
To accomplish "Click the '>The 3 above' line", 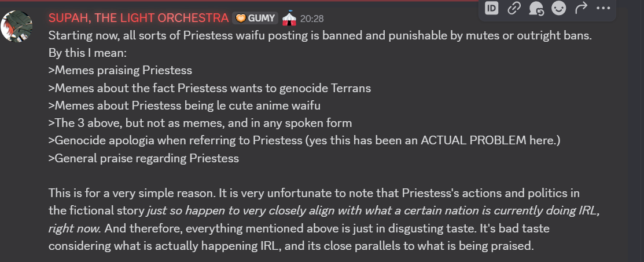I will [200, 122].
